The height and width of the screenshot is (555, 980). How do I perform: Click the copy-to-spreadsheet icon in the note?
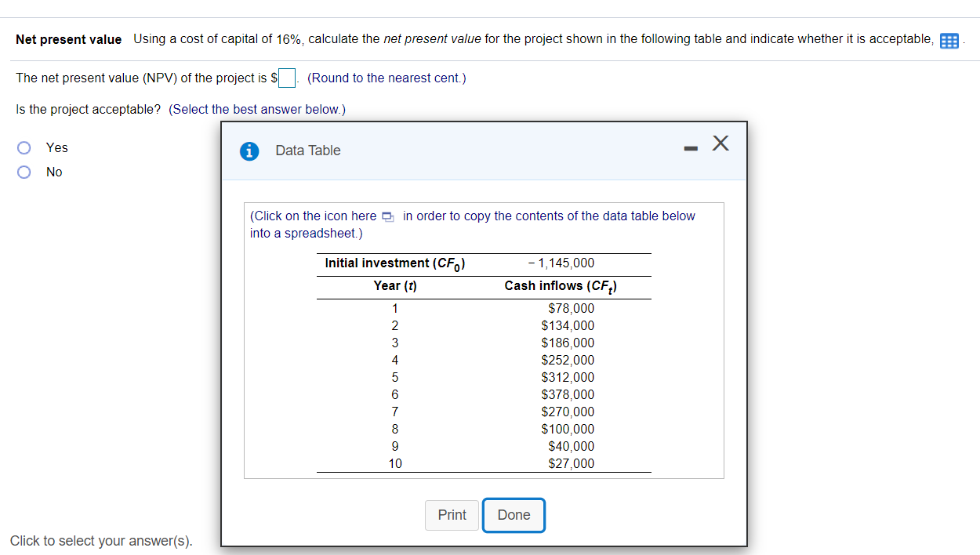tap(388, 216)
